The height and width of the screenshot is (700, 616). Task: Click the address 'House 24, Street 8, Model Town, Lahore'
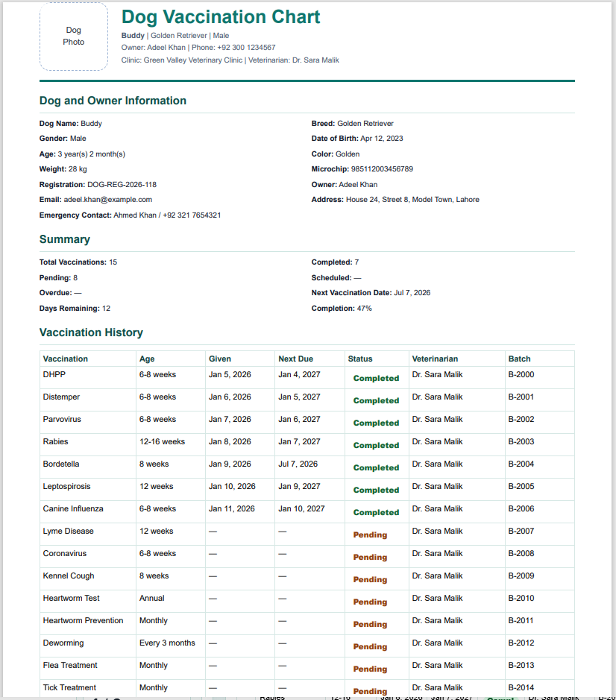[412, 200]
